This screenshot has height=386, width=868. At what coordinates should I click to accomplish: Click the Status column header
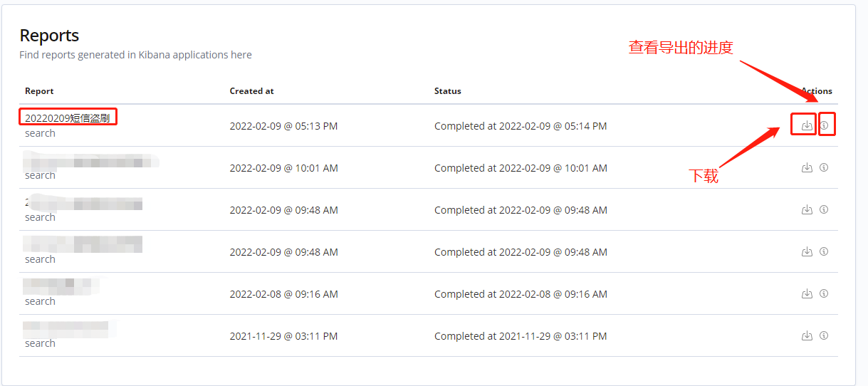[448, 91]
